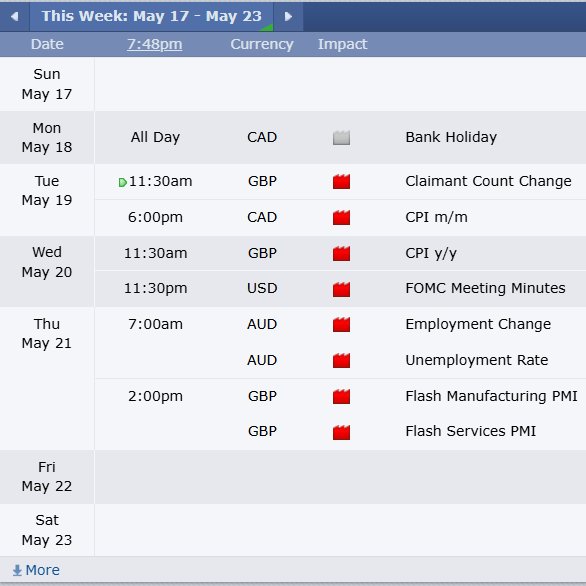The width and height of the screenshot is (586, 586).
Task: Click red impact icon for FOMC Meeting Minutes
Action: [x=341, y=289]
